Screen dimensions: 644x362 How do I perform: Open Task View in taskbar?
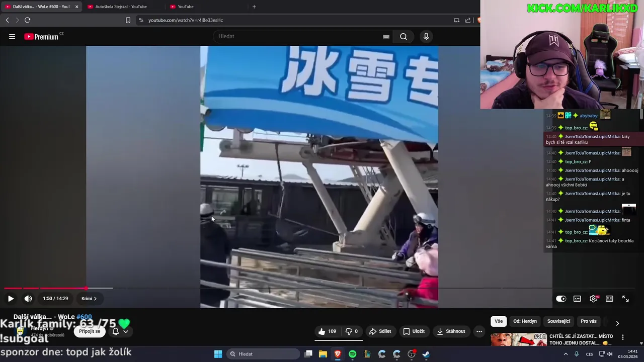[308, 354]
